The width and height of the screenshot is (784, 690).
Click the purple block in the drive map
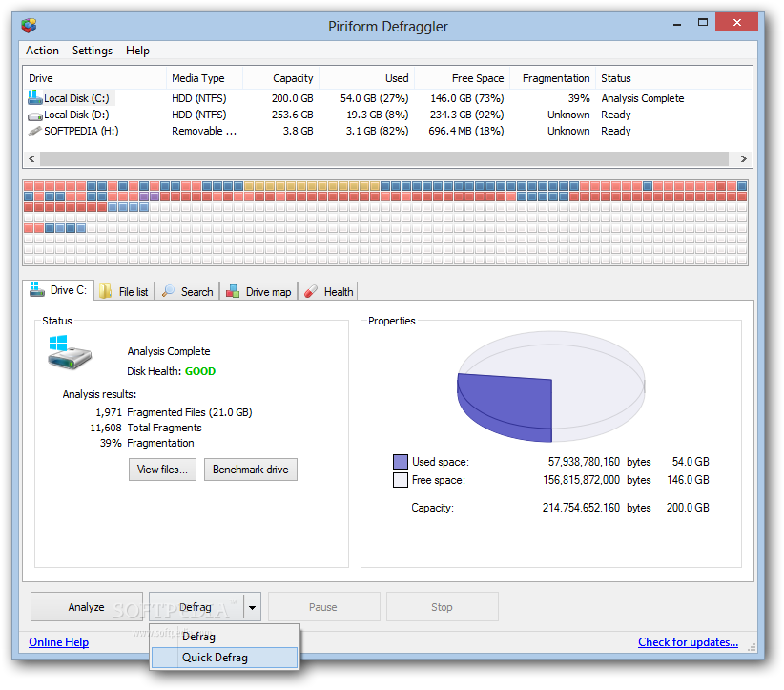point(149,197)
